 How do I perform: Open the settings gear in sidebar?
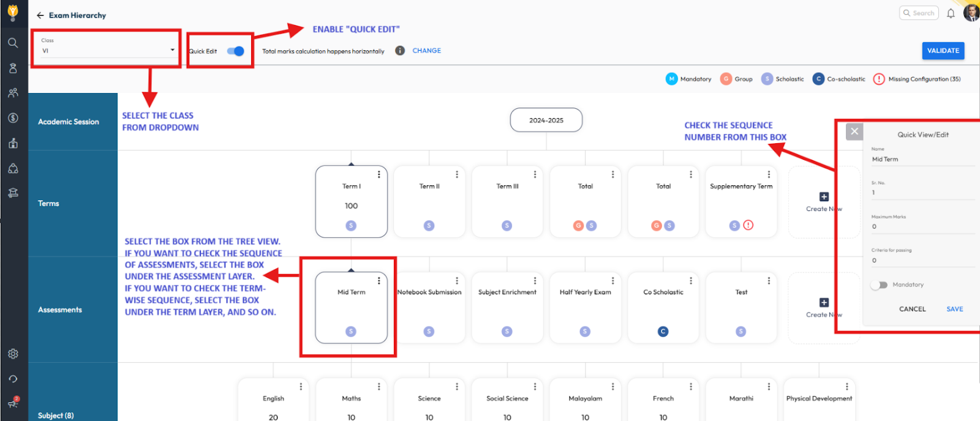13,354
